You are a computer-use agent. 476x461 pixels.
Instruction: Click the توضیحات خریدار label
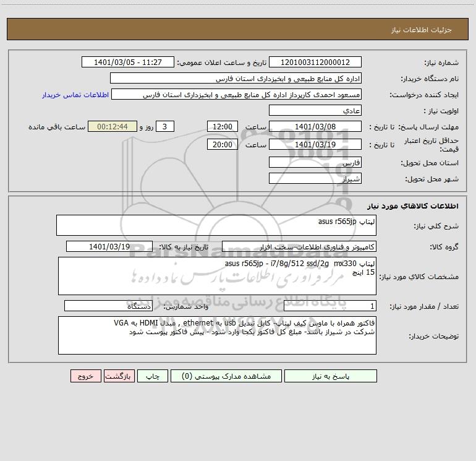tap(434, 336)
